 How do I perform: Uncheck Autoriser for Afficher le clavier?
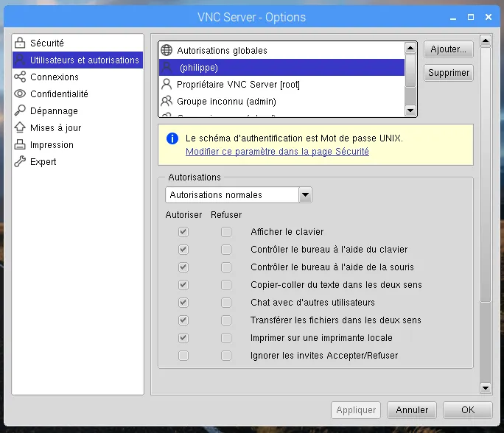(x=183, y=232)
